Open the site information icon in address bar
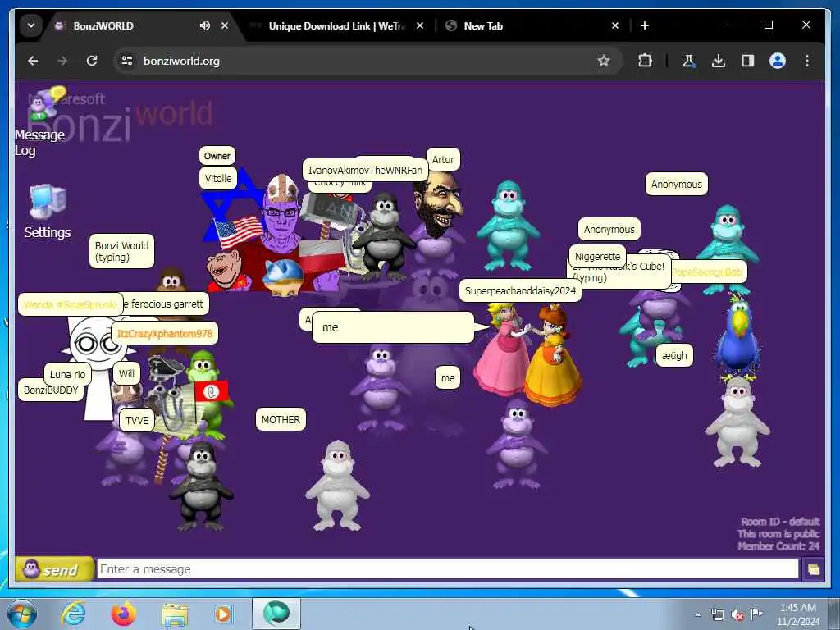The width and height of the screenshot is (840, 630). (x=127, y=61)
